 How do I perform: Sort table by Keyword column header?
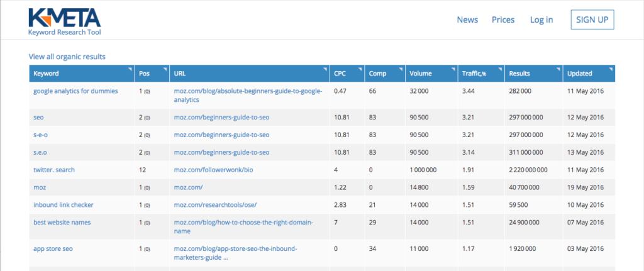click(x=82, y=74)
